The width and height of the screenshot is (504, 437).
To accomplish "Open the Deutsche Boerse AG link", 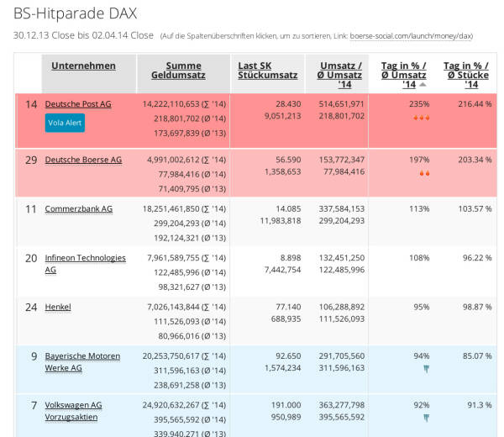I will click(83, 160).
